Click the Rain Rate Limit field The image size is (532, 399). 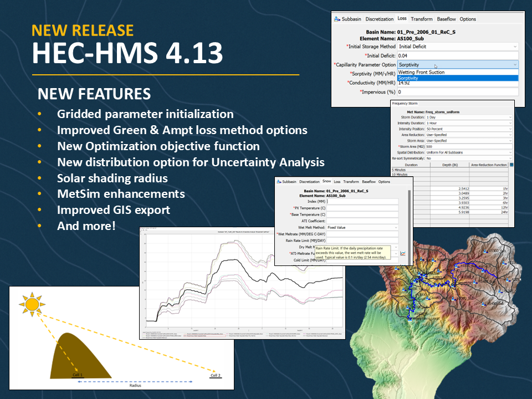coord(362,241)
